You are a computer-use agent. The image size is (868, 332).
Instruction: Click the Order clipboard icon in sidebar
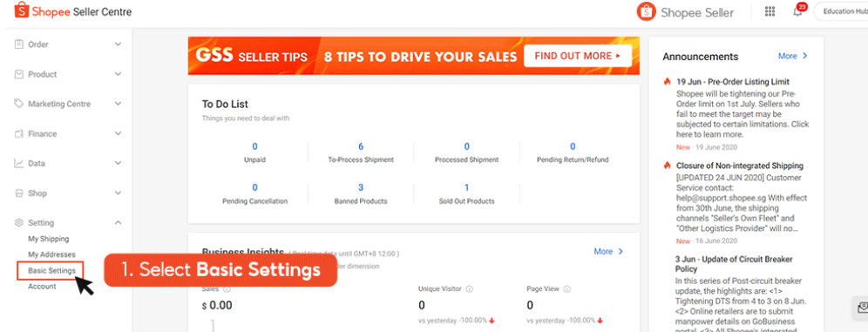[19, 44]
